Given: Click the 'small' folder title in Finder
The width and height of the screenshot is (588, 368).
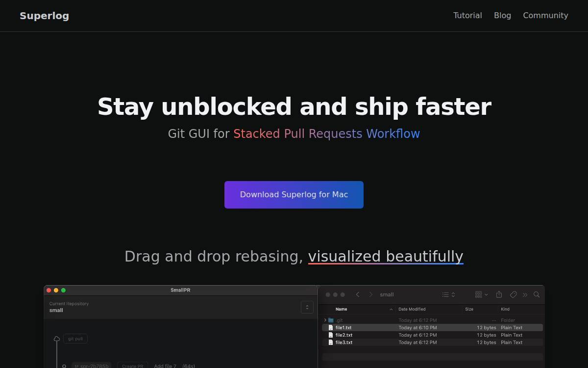Looking at the screenshot, I should [387, 294].
